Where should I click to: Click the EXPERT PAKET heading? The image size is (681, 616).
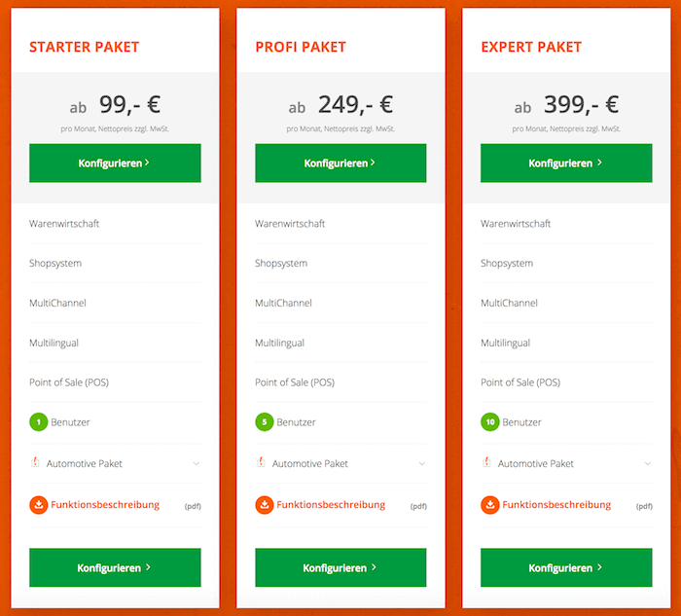pos(531,47)
